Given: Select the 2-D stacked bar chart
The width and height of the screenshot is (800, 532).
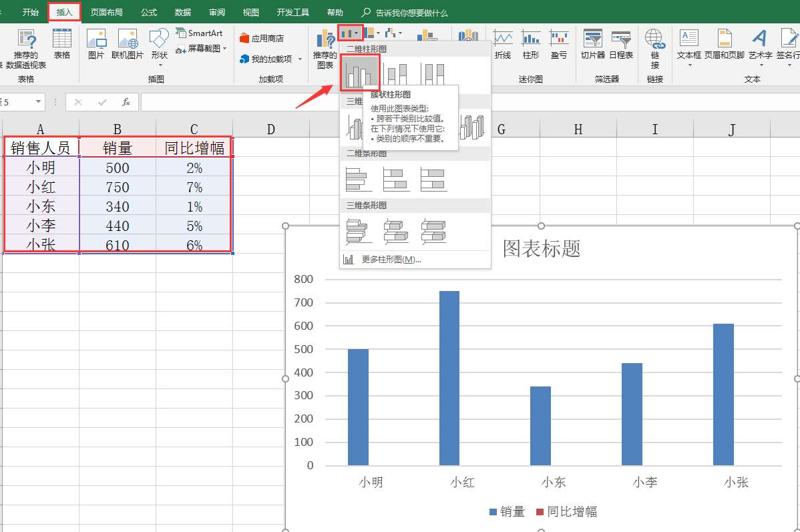Looking at the screenshot, I should click(x=397, y=179).
